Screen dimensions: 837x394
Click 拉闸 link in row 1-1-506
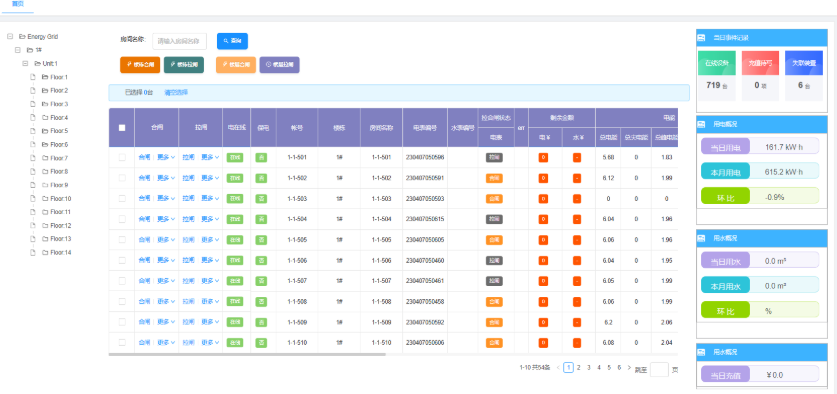pyautogui.click(x=188, y=260)
